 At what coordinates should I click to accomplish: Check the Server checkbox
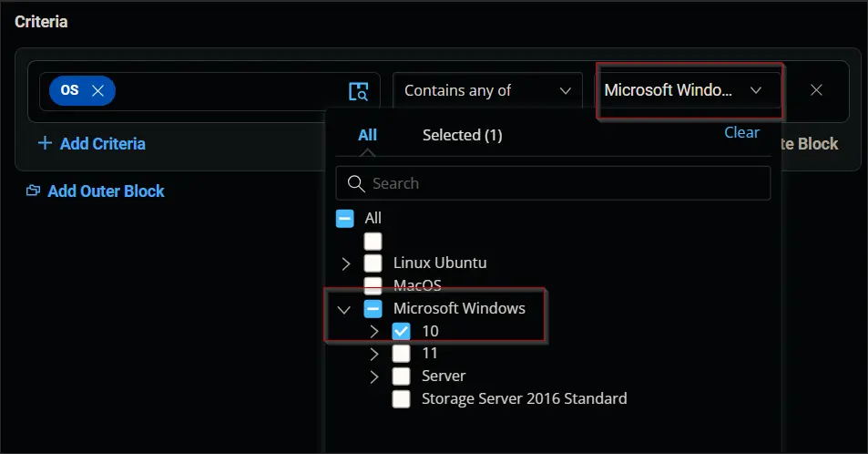pyautogui.click(x=402, y=376)
